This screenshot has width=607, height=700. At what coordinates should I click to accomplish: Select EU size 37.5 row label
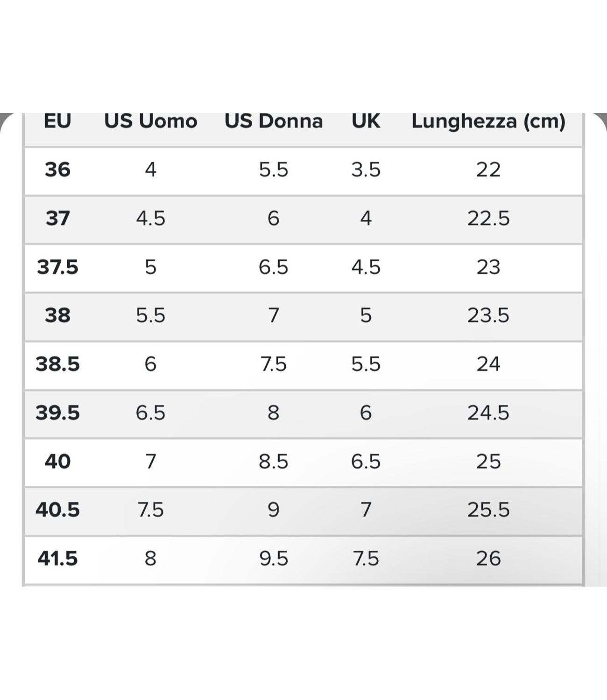(x=57, y=267)
